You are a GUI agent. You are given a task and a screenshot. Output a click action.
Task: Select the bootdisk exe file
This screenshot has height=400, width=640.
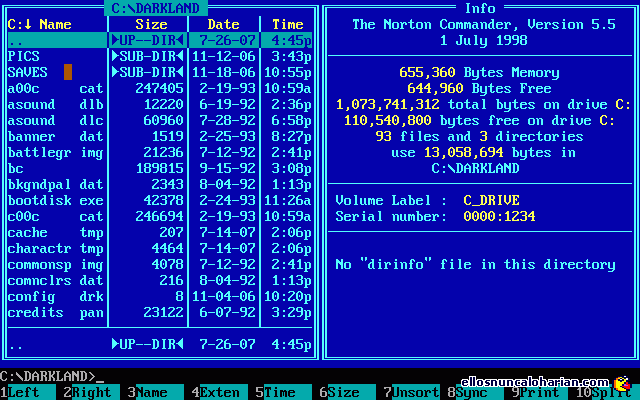click(x=56, y=201)
